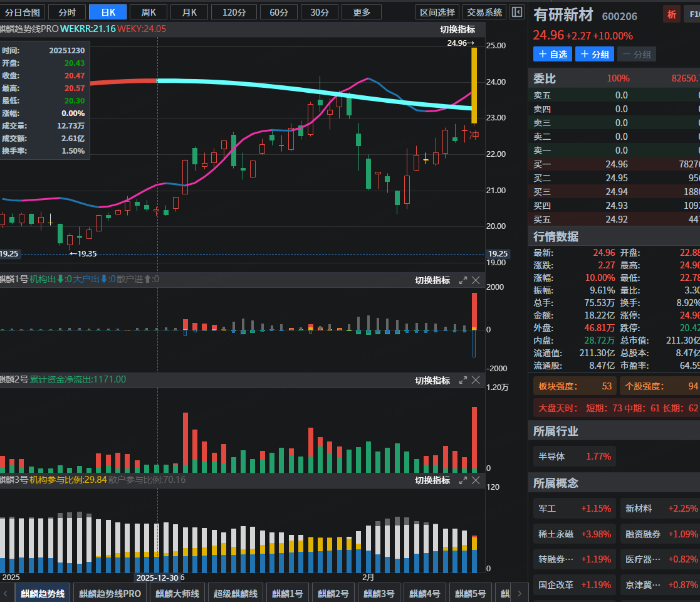The width and height of the screenshot is (700, 602).
Task: Select the 超级麒麟线 tab
Action: coord(236,593)
